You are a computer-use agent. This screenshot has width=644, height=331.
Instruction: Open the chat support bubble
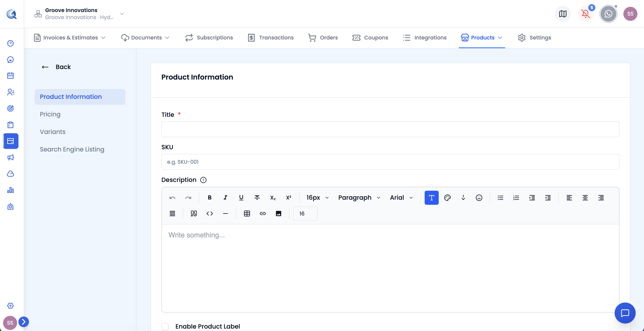click(625, 313)
